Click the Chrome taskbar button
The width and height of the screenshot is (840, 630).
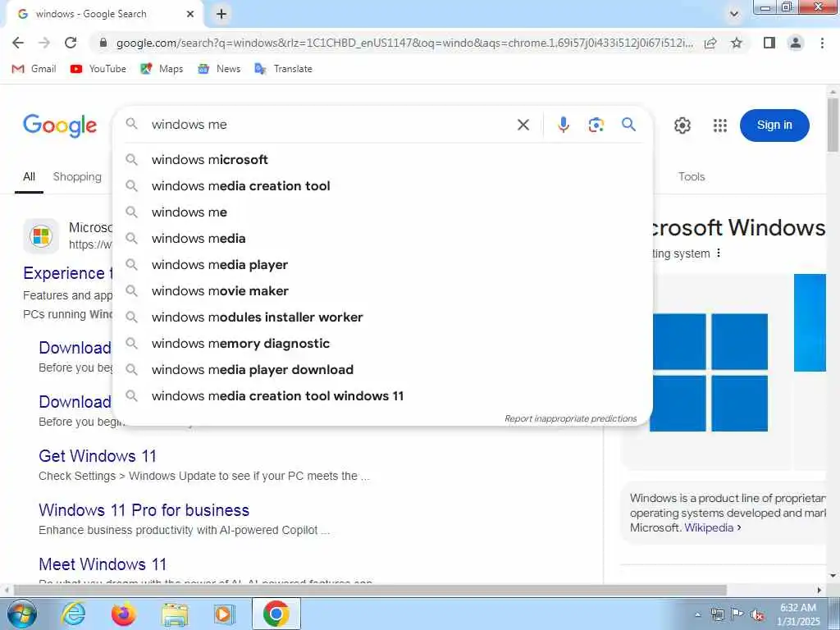point(276,614)
